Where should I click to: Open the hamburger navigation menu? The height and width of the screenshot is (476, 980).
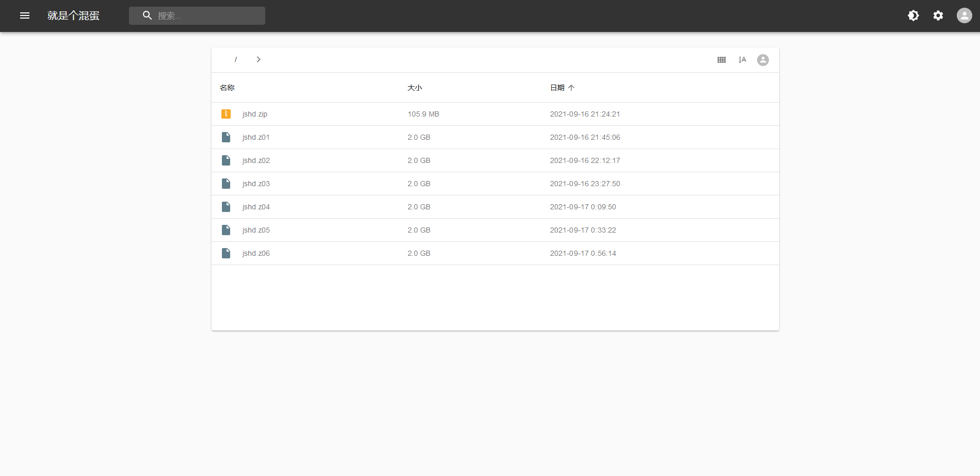25,15
